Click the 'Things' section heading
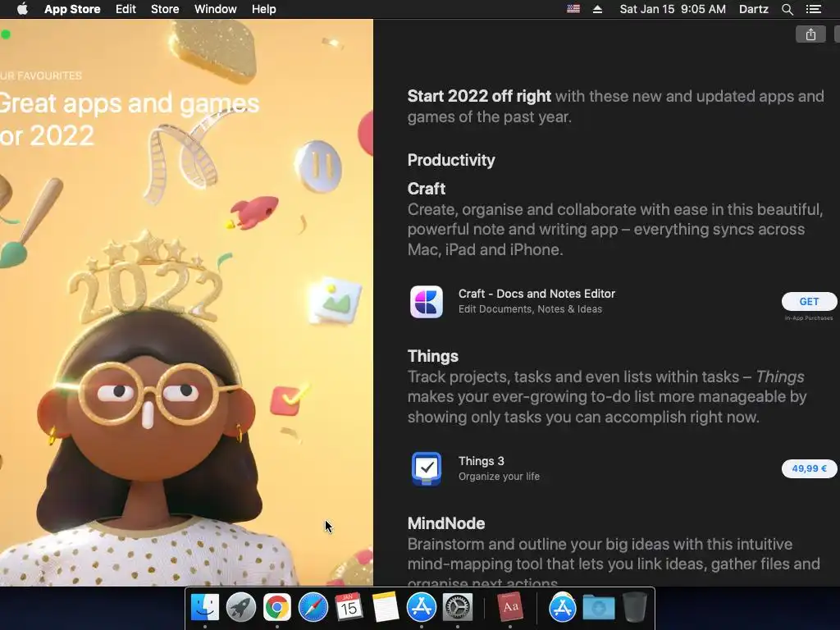Image resolution: width=840 pixels, height=630 pixels. point(433,356)
